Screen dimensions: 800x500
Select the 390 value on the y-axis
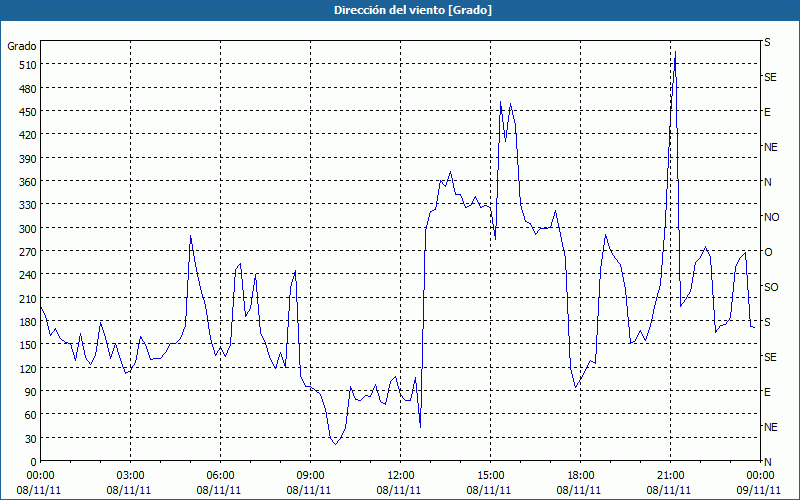pyautogui.click(x=28, y=158)
